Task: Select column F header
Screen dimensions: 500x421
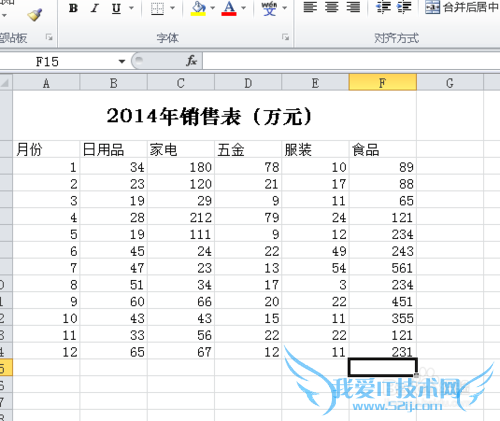Action: (x=383, y=83)
